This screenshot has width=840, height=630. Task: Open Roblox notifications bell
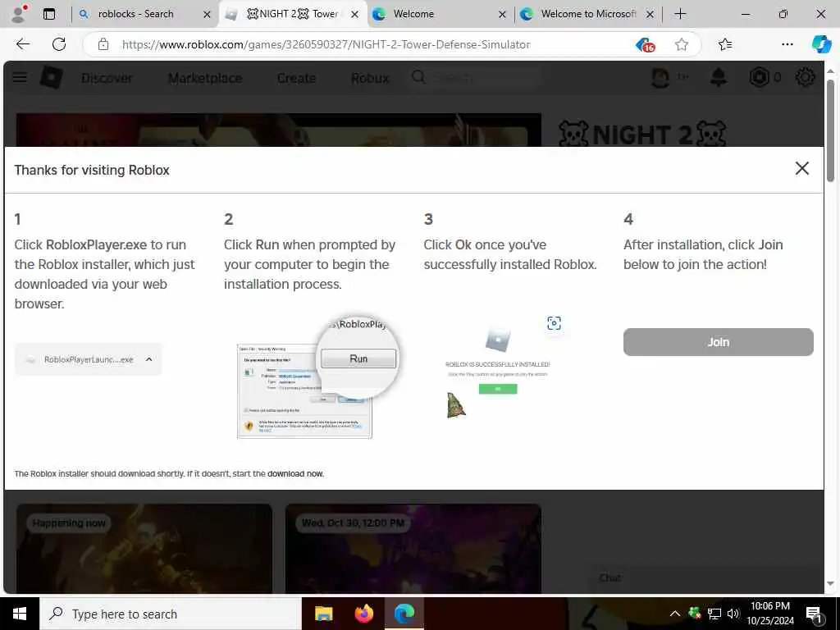[718, 78]
